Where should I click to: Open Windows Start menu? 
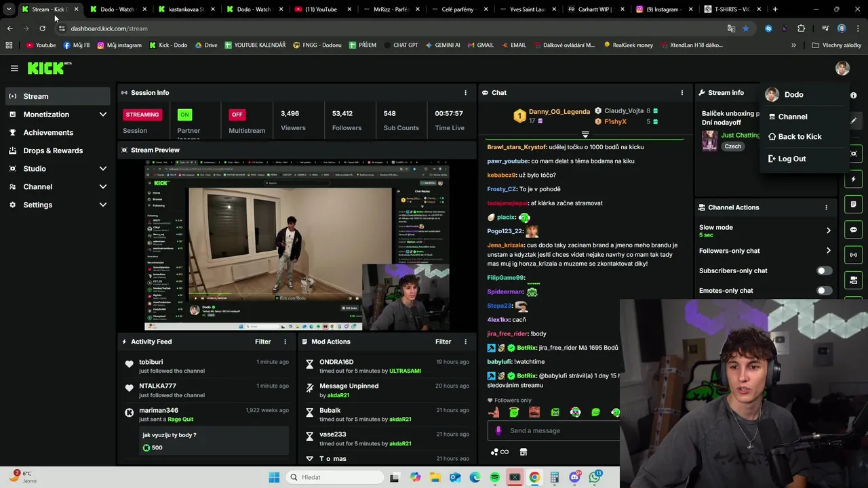point(274,477)
